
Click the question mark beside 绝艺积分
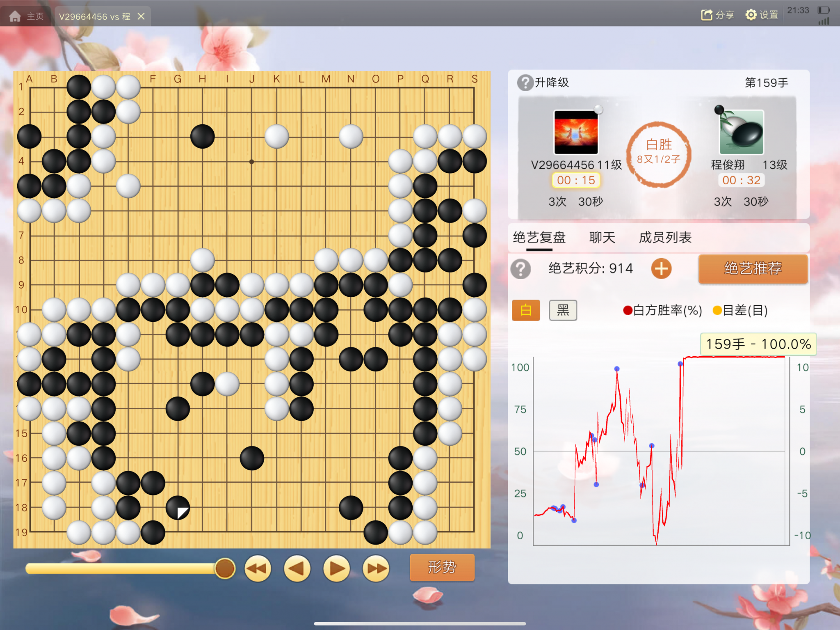[x=521, y=269]
